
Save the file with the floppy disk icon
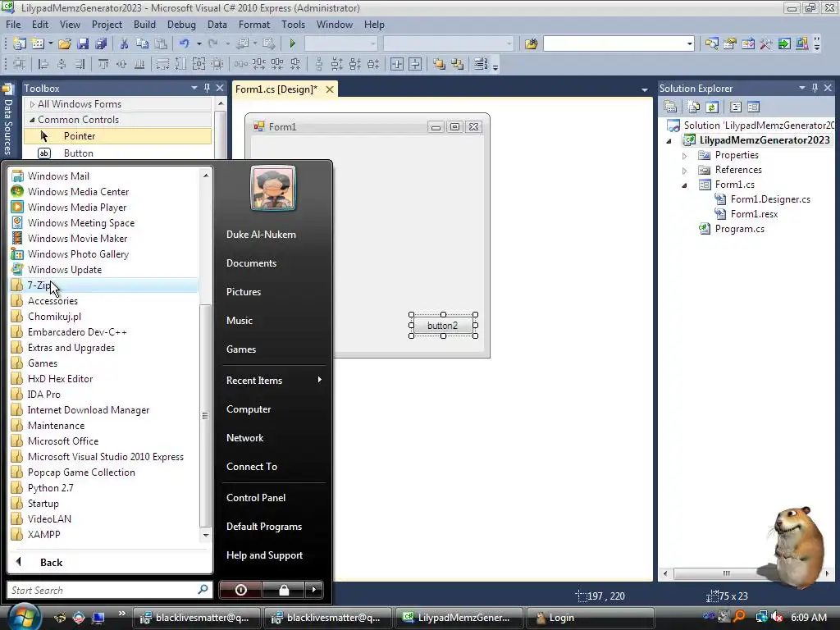point(83,43)
